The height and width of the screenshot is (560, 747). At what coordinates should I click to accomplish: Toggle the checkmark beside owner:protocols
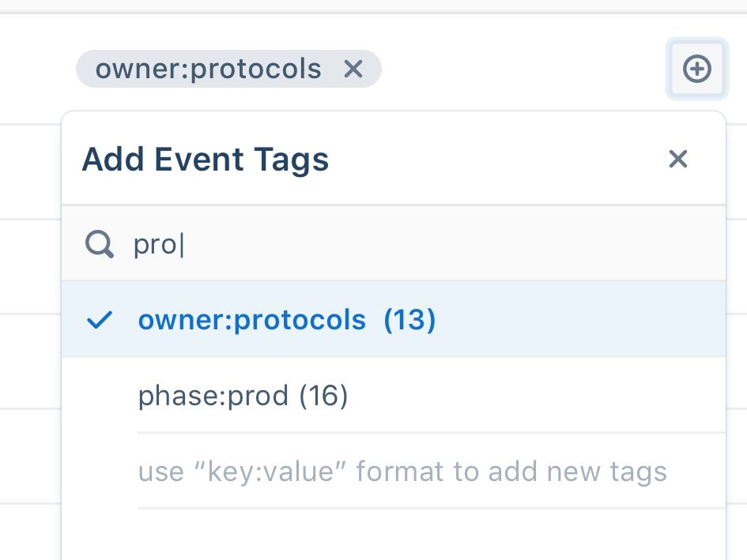100,320
